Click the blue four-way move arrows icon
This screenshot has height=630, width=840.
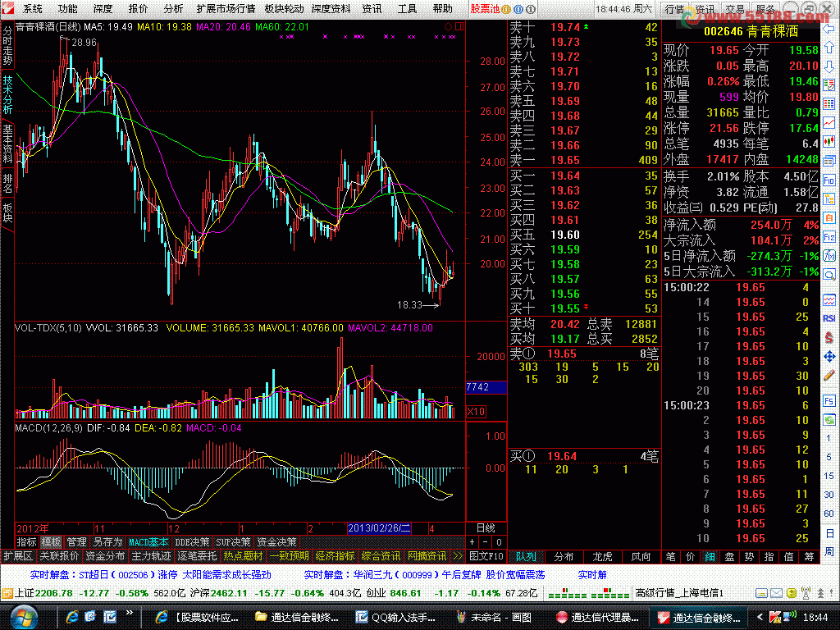coord(829,356)
